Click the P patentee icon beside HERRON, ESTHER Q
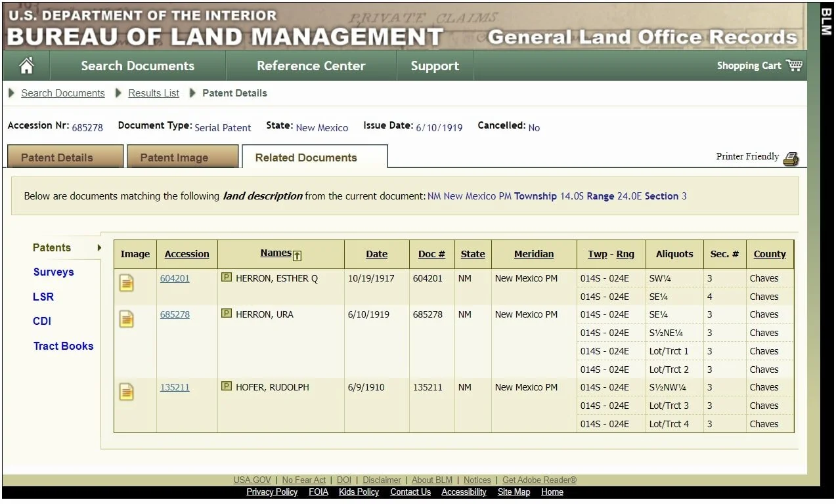 coord(227,278)
